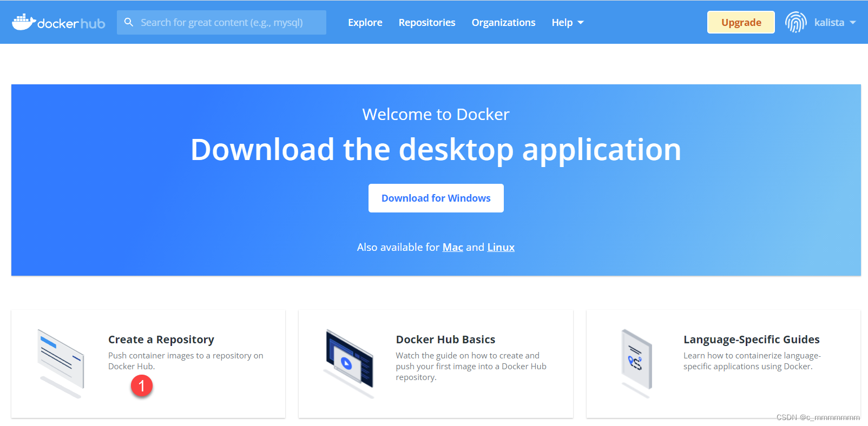Click 'Push container images to a repository' description
868x426 pixels.
186,361
